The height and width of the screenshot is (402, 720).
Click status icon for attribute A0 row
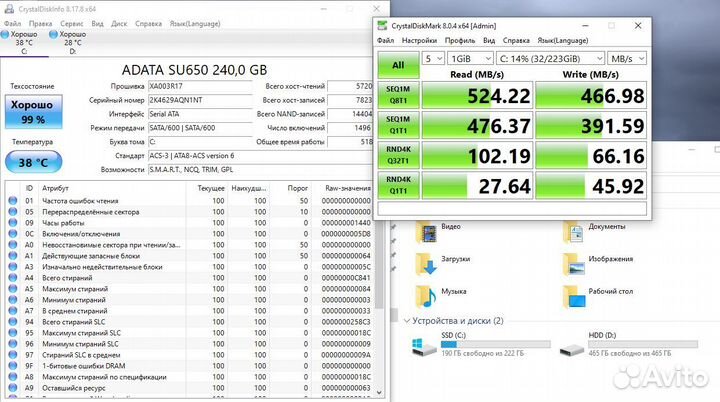13,245
